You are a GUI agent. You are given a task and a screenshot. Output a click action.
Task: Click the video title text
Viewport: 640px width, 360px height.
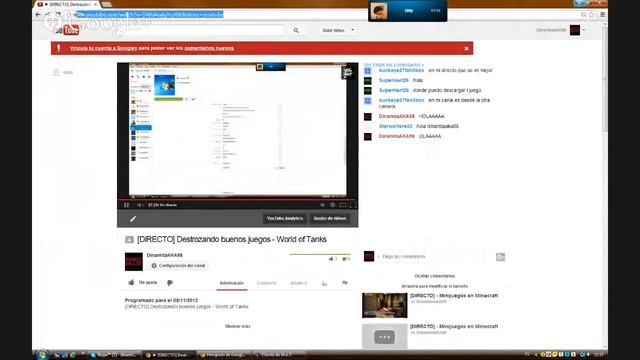pyautogui.click(x=232, y=240)
